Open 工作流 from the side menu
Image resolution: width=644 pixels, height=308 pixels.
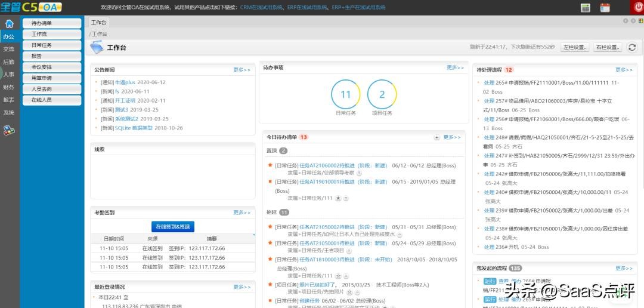click(52, 34)
